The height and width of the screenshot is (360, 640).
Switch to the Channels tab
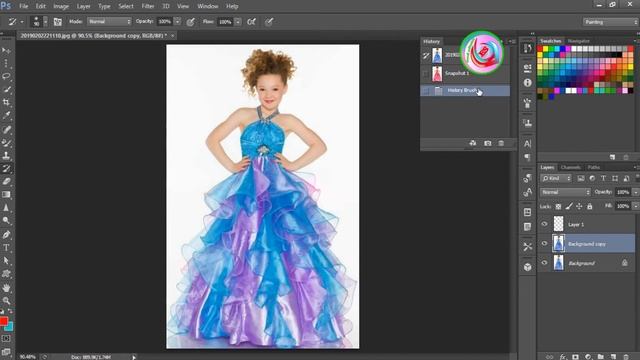(570, 167)
